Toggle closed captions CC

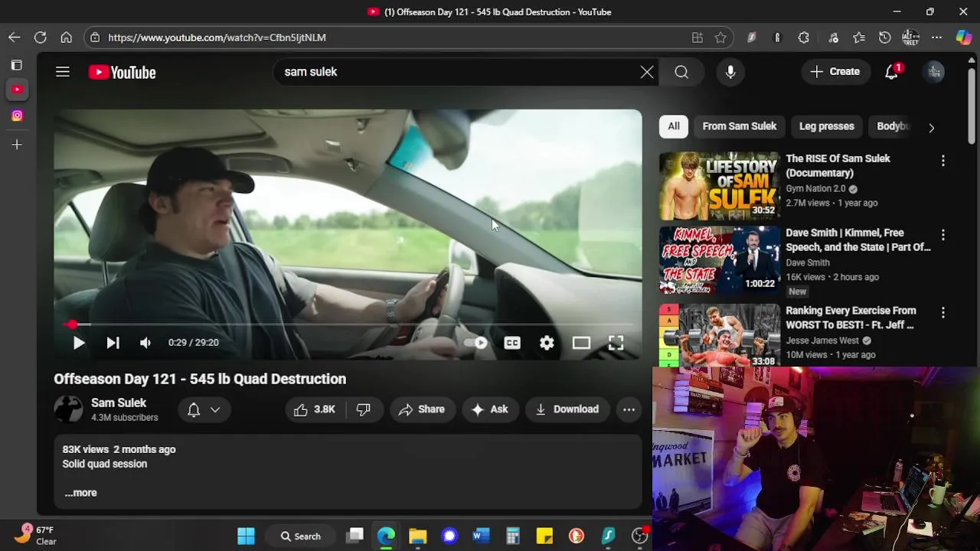tap(512, 343)
